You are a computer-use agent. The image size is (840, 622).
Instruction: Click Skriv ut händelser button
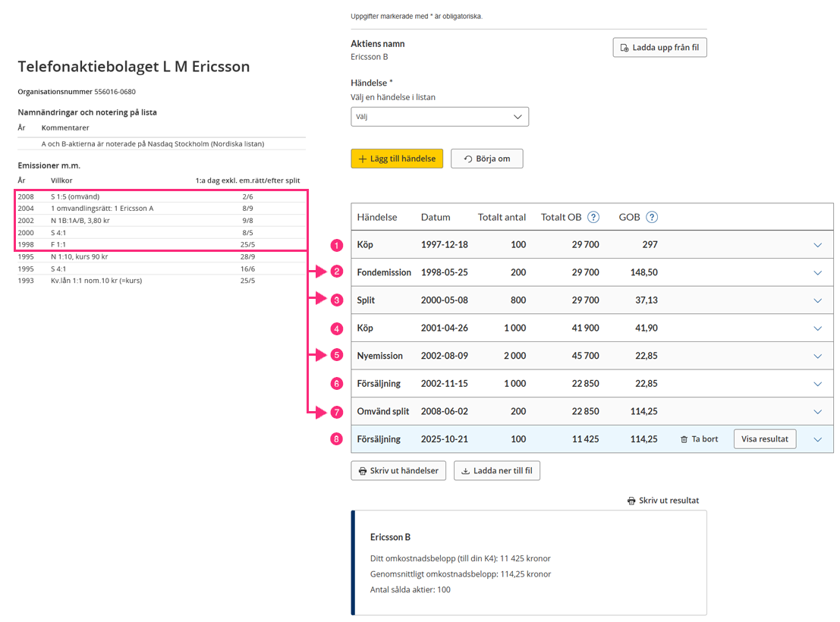point(398,470)
